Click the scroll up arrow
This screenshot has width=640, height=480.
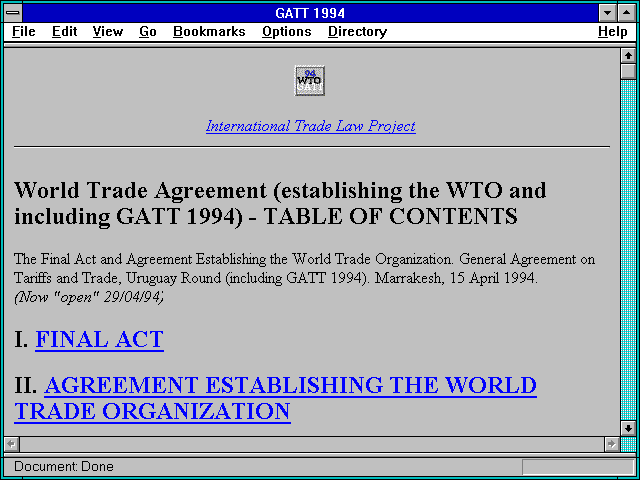point(628,56)
